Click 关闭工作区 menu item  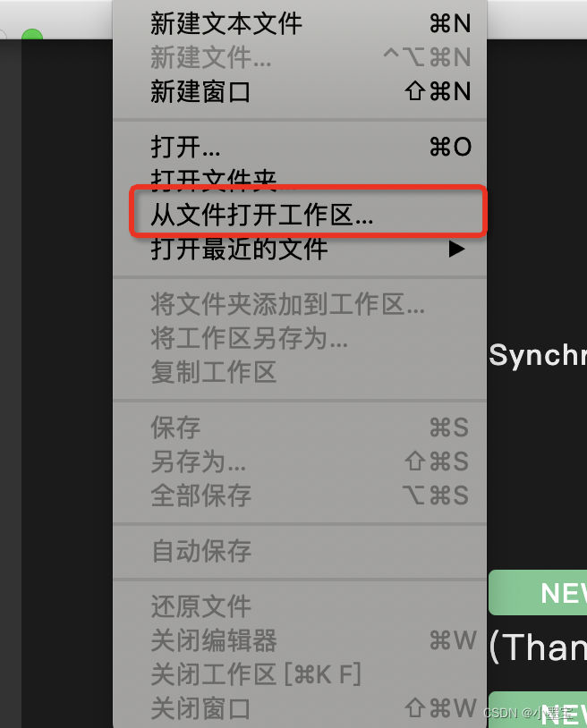[x=300, y=674]
